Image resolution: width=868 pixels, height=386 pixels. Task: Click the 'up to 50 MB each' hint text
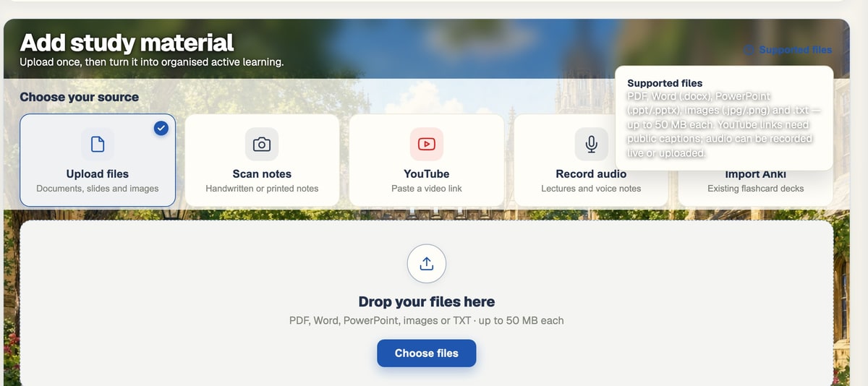click(521, 320)
